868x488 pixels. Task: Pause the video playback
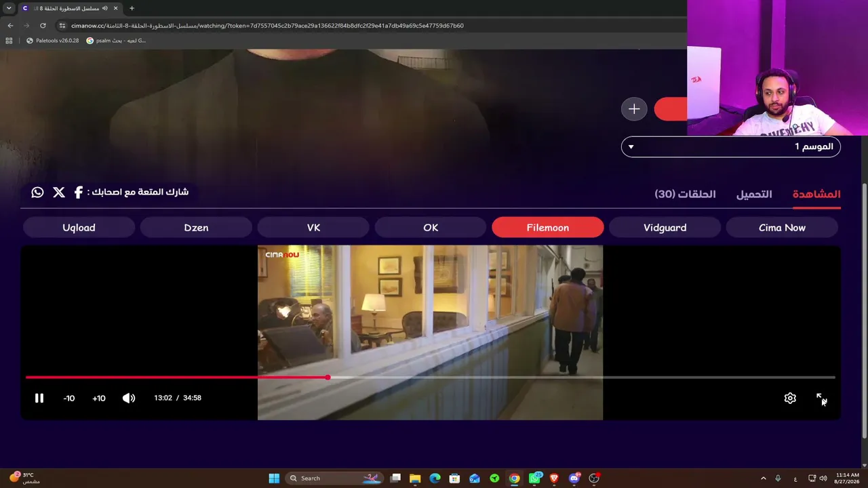pyautogui.click(x=39, y=398)
